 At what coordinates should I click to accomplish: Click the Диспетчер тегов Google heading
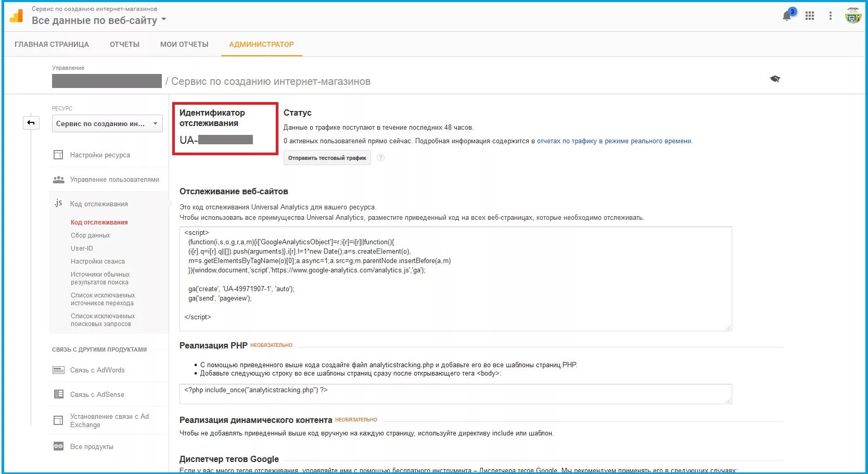point(229,459)
